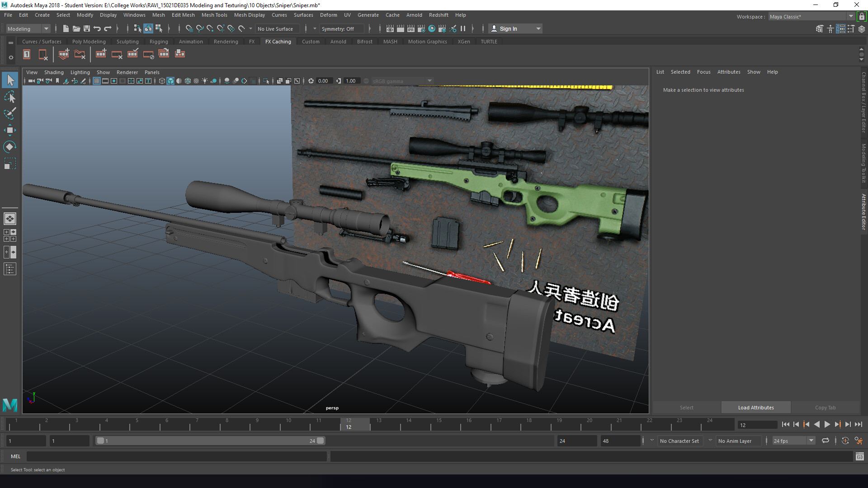Click the create geometry cache shelf icon
This screenshot has height=488, width=868.
click(x=101, y=54)
